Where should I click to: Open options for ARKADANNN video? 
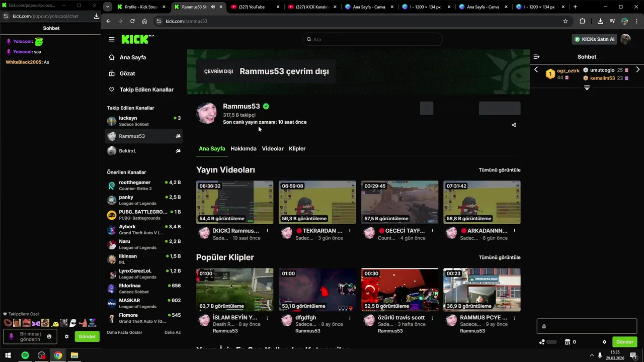(x=514, y=231)
